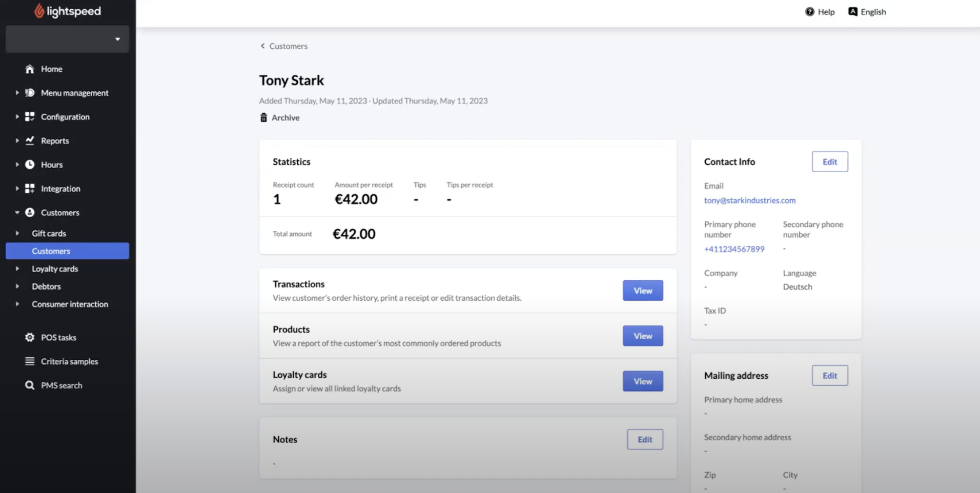This screenshot has height=493, width=980.
Task: Collapse the Customers section chevron
Action: pos(16,212)
